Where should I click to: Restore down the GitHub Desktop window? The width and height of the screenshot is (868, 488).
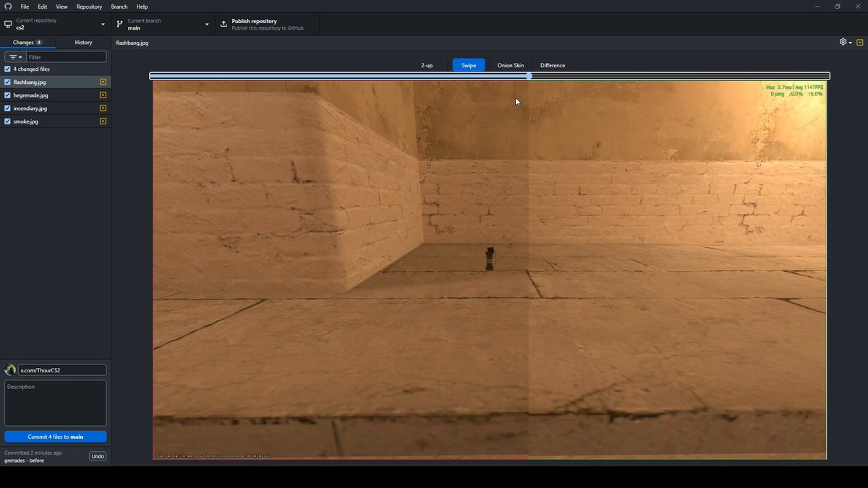[x=838, y=7]
